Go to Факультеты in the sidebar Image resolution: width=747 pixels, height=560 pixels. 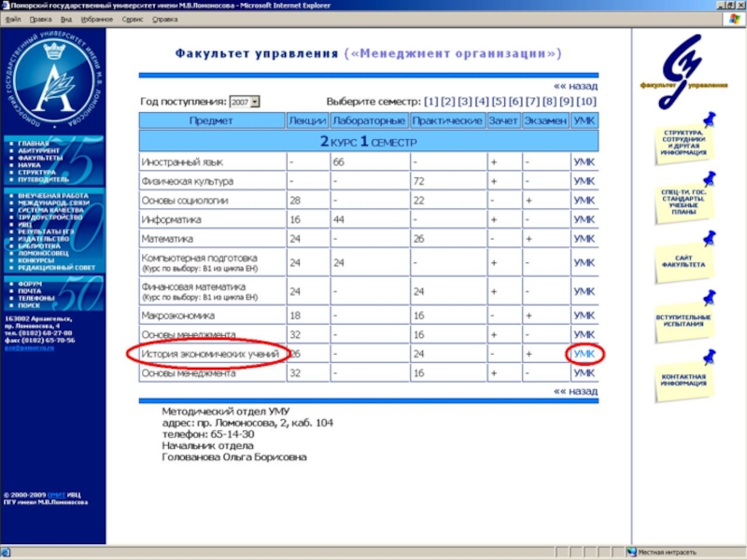pyautogui.click(x=40, y=158)
